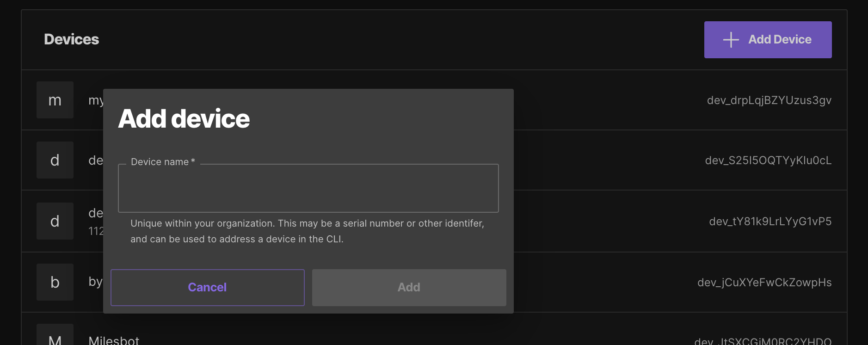Click the 'Device name *' field label
The image size is (868, 345).
pyautogui.click(x=162, y=162)
